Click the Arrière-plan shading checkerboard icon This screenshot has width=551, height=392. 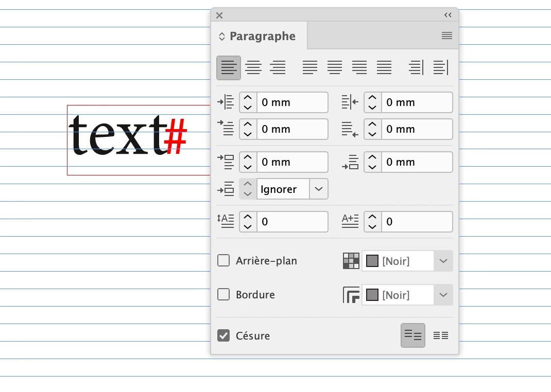pyautogui.click(x=351, y=261)
